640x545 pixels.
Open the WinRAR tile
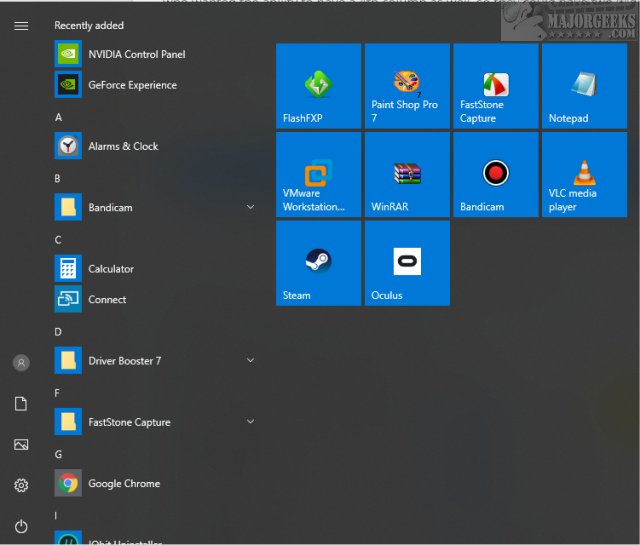406,175
